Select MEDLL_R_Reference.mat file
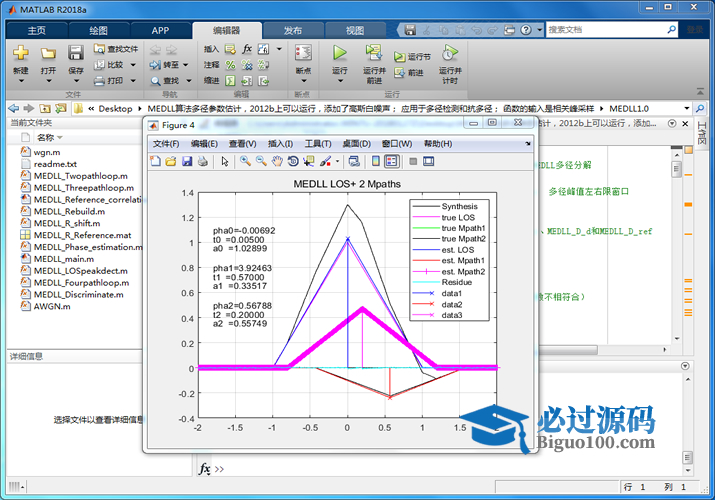This screenshot has height=500, width=715. click(x=82, y=235)
